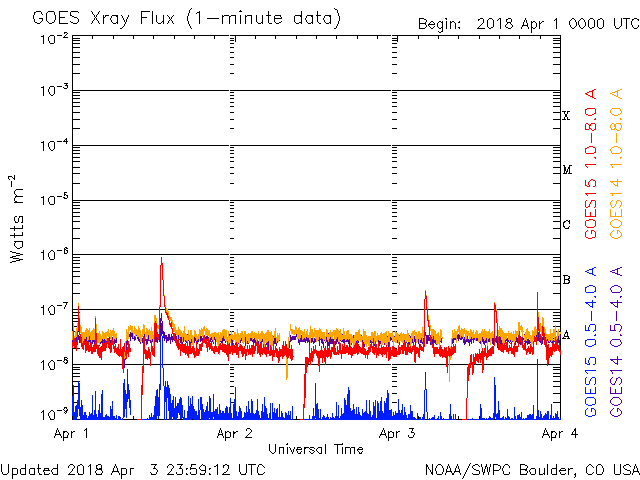Click the Watts m-2 vertical axis title
The image size is (640, 480).
click(18, 218)
